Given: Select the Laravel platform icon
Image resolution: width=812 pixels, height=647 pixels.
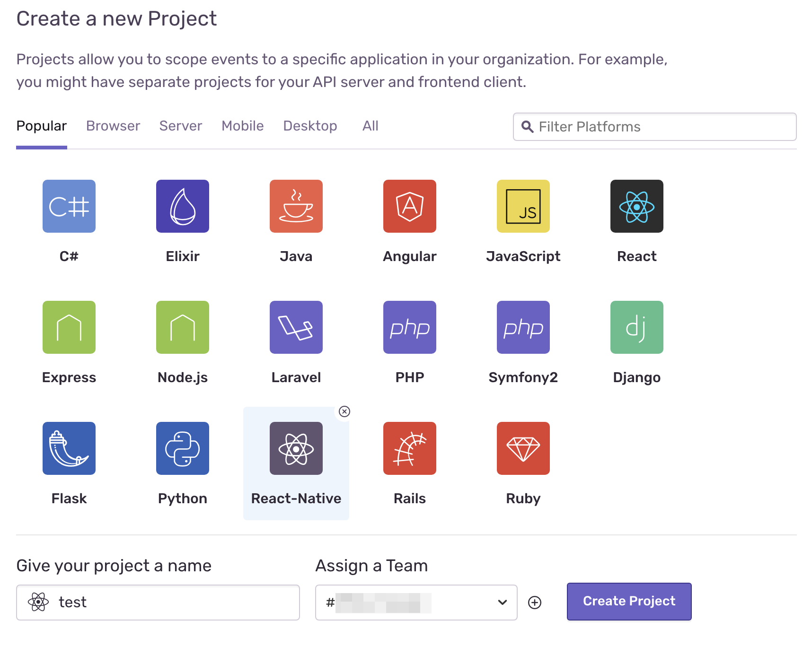Looking at the screenshot, I should coord(296,327).
